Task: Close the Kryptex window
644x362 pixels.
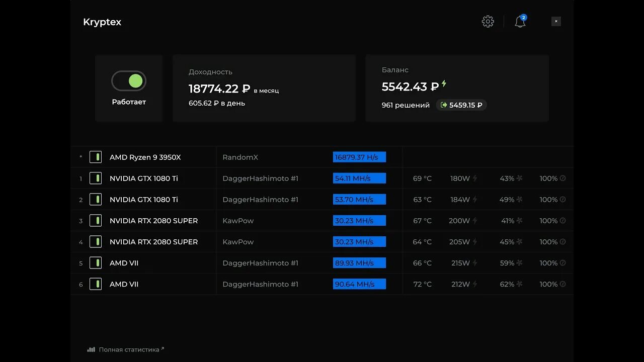Action: [x=556, y=21]
